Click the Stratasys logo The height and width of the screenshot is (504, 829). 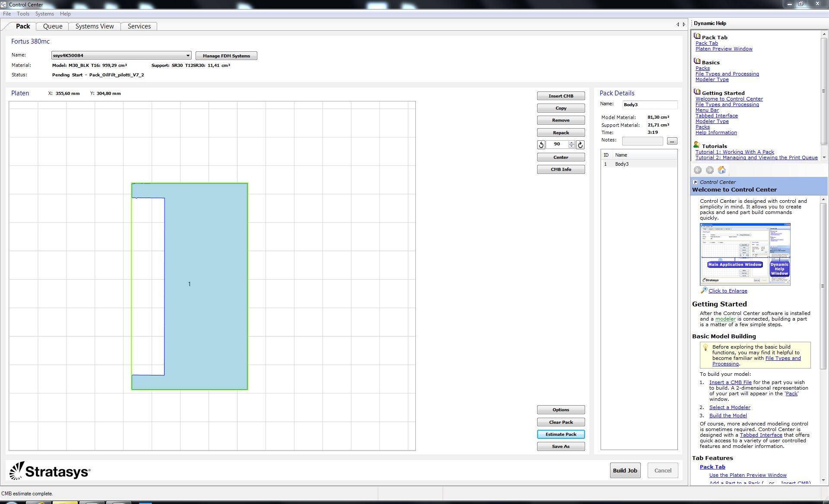pyautogui.click(x=50, y=471)
